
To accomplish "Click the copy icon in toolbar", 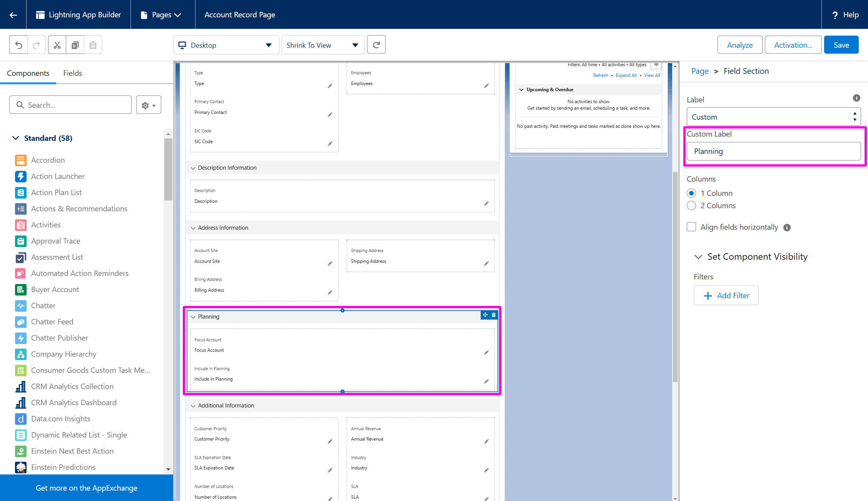I will (75, 45).
